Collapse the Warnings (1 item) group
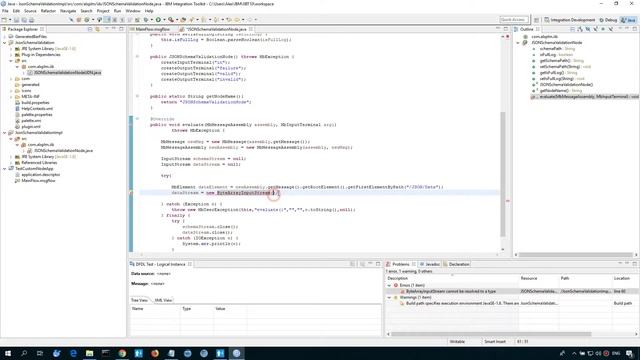 tap(389, 298)
